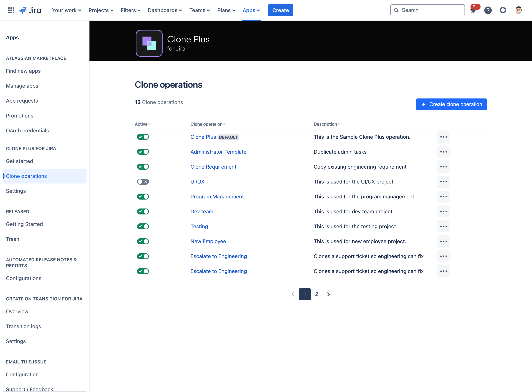Go to the next page arrow
Viewport: 532px width, 392px height.
pos(328,294)
